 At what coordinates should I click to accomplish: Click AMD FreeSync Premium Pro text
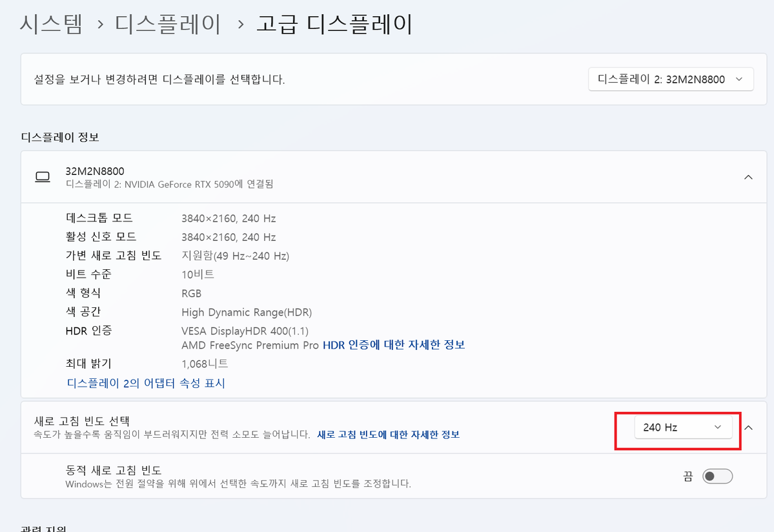pos(250,345)
